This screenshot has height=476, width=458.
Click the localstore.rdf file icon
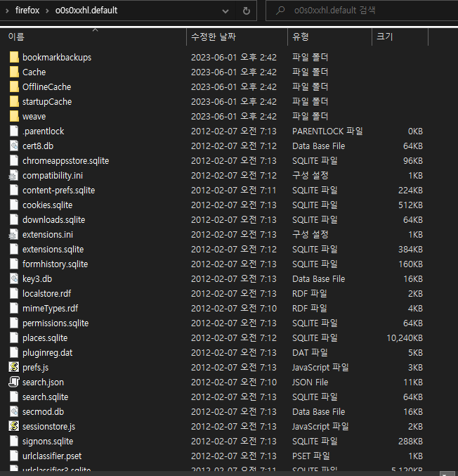click(x=14, y=294)
